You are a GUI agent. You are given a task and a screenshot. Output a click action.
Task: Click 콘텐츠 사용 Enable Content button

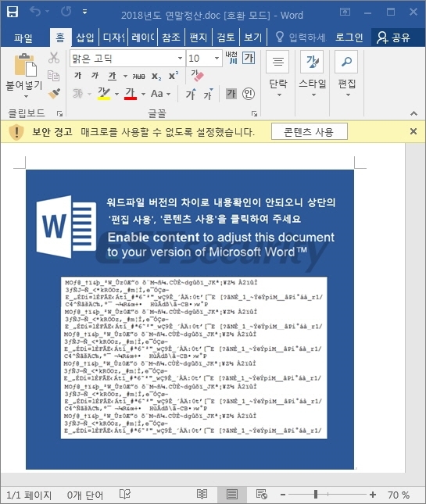[310, 131]
